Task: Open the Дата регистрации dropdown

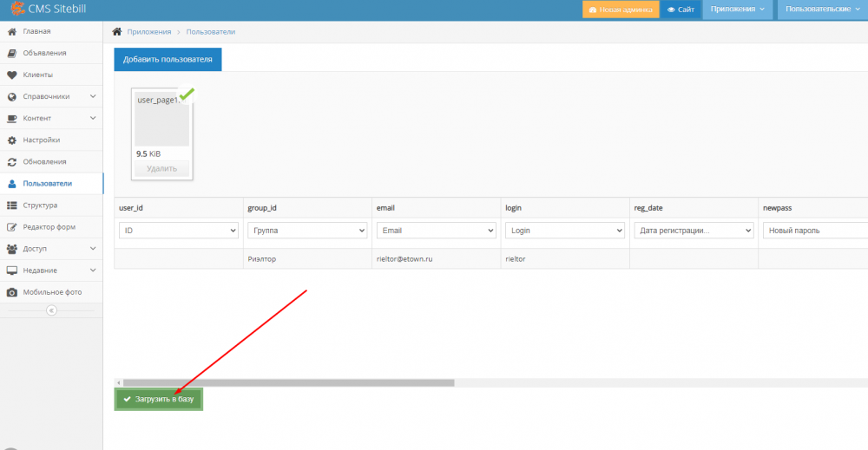Action: coord(693,231)
